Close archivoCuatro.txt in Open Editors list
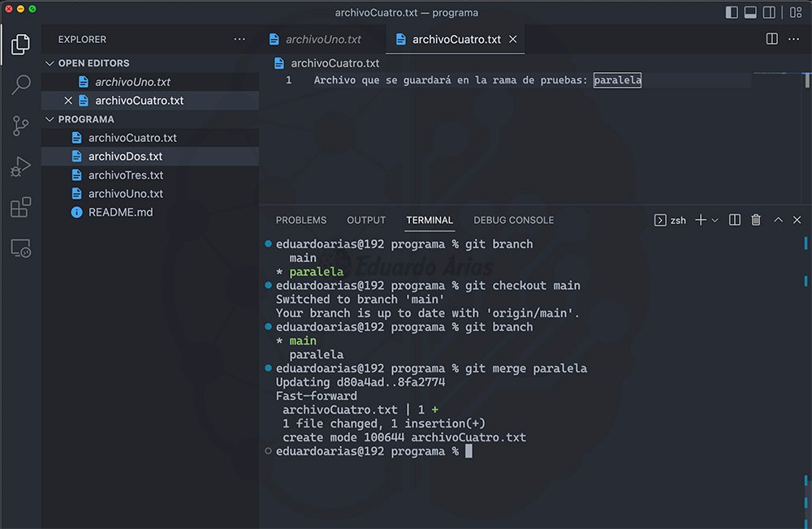812x529 pixels. pos(68,101)
